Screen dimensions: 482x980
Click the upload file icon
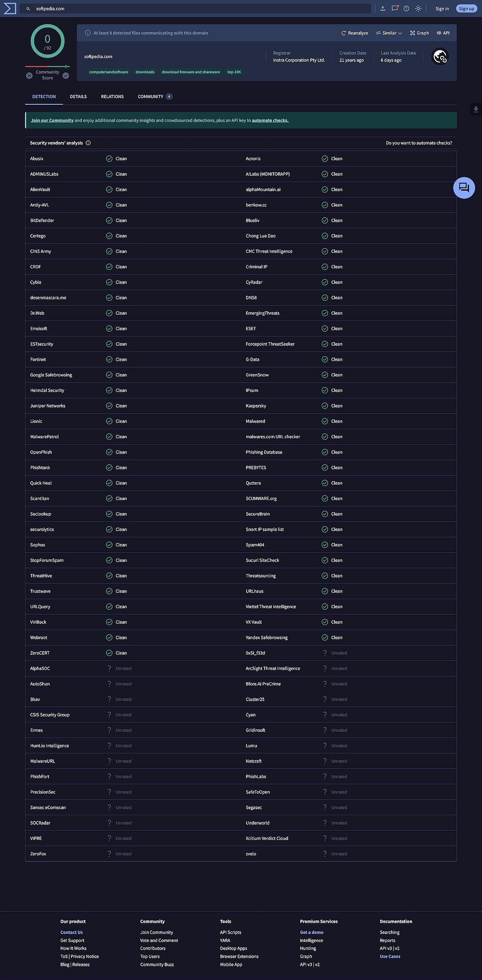click(x=383, y=8)
